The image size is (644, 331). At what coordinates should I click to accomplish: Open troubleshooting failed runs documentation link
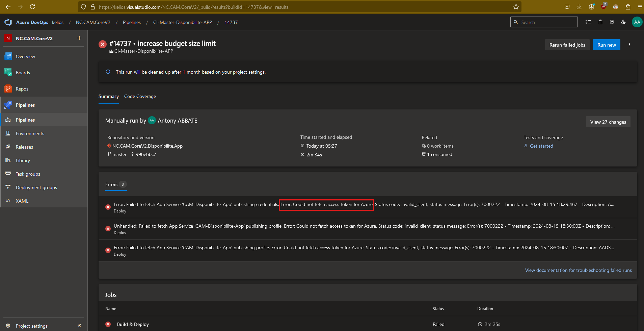click(x=578, y=270)
